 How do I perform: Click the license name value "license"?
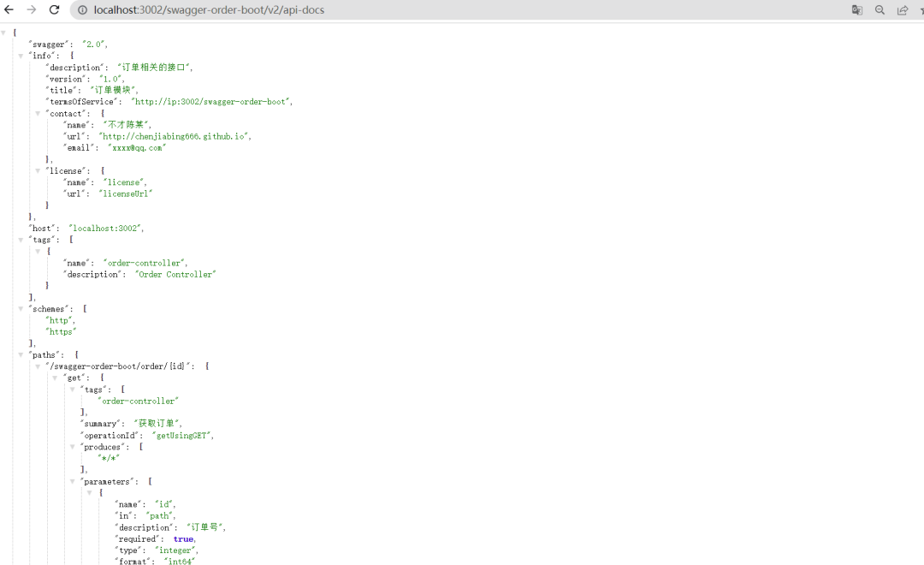click(x=124, y=182)
